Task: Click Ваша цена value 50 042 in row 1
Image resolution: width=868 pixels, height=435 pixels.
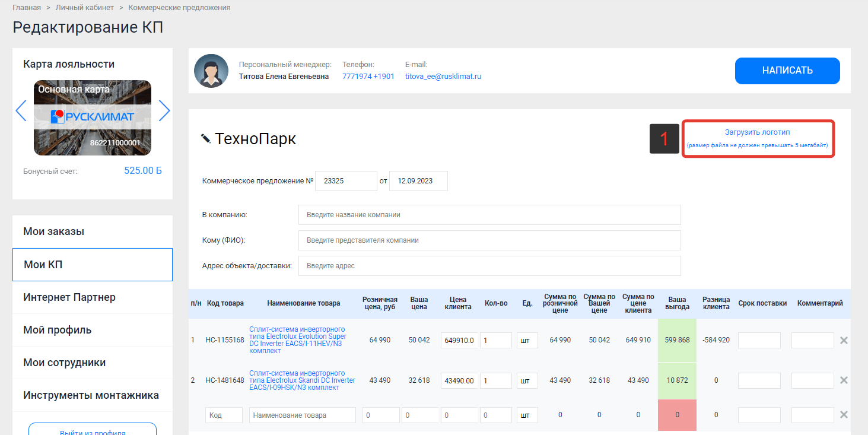Action: (x=419, y=340)
